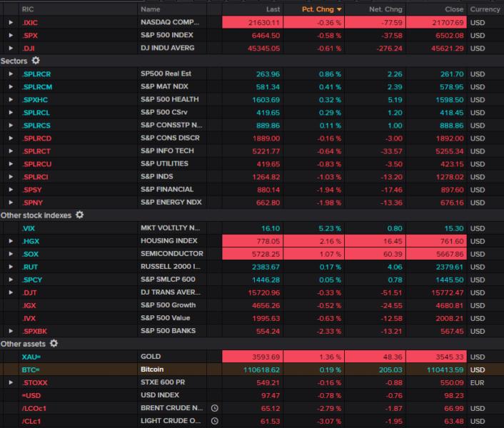The height and width of the screenshot is (428, 504).
Task: Sort by the Net. Chng column header
Action: point(385,9)
